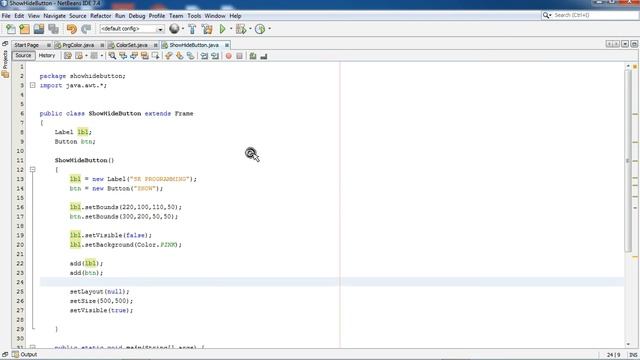
Task: Open the Tools menu
Action: click(x=194, y=16)
